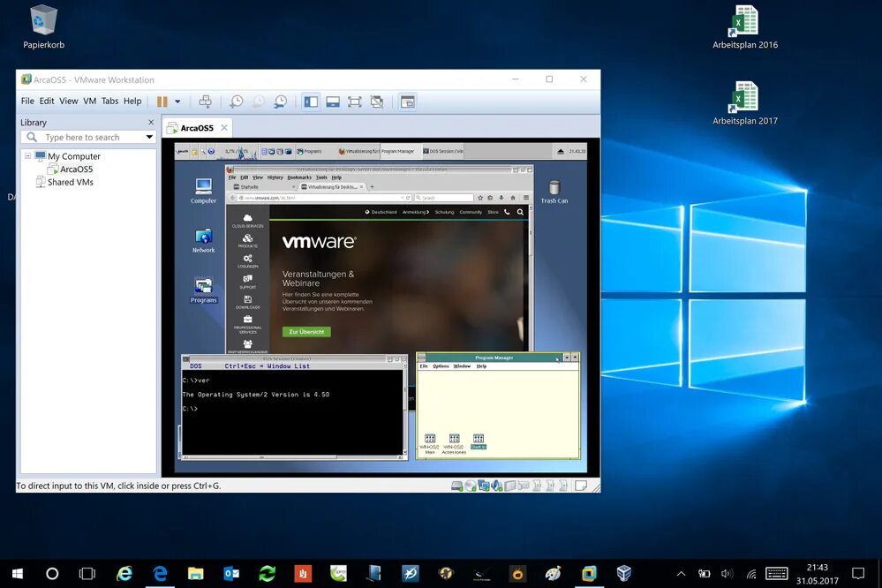Click Support sidebar icon on VMware page
The width and height of the screenshot is (882, 588).
[x=247, y=282]
